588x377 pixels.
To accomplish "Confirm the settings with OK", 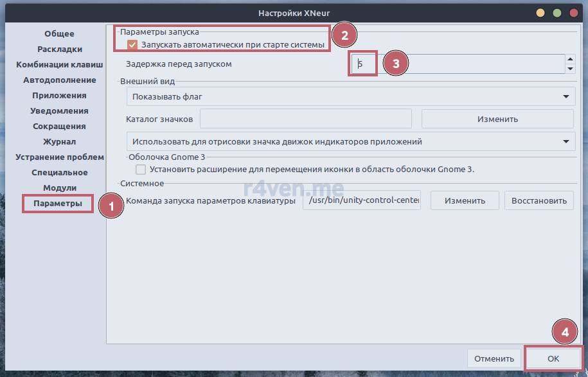I will (553, 358).
